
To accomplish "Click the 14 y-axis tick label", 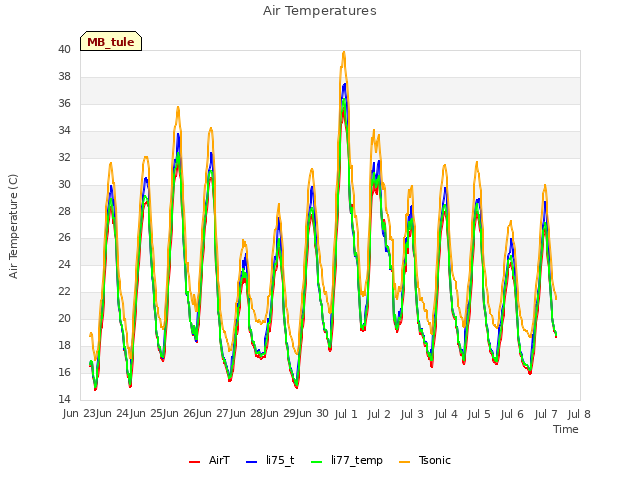I will pos(64,399).
